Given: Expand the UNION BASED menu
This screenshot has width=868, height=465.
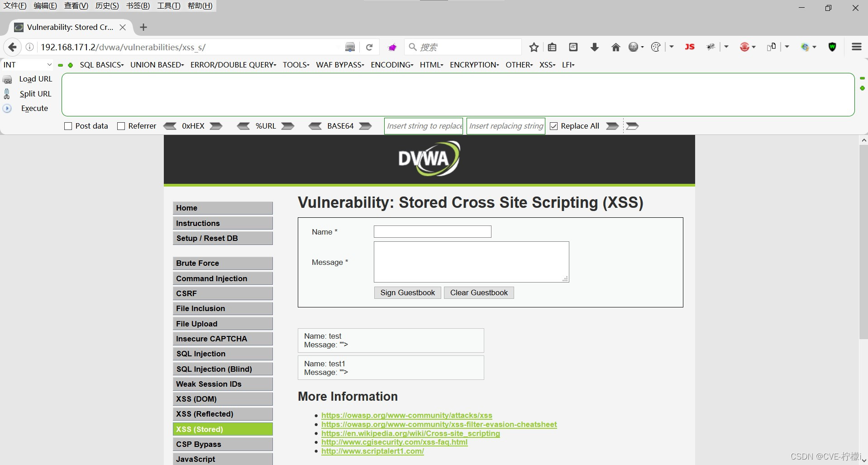Looking at the screenshot, I should tap(157, 65).
